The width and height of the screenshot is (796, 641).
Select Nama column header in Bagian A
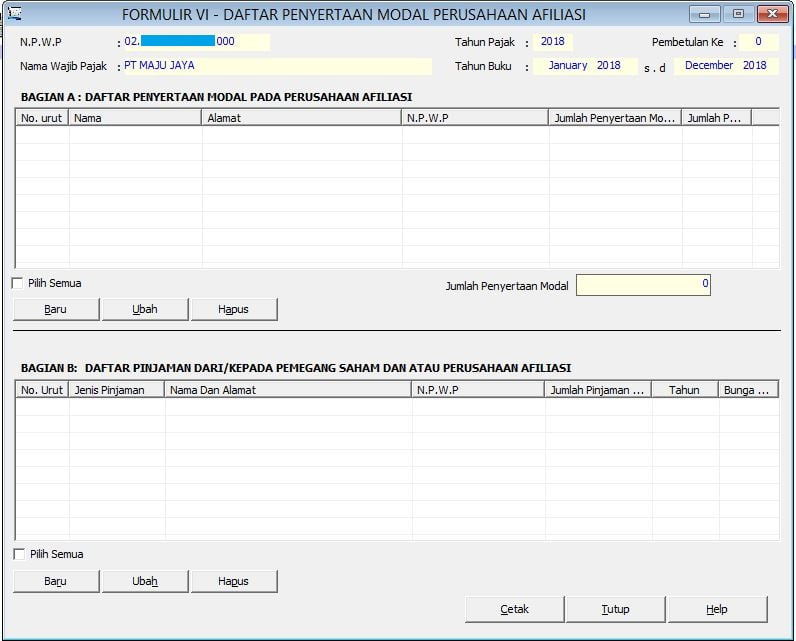coord(135,118)
